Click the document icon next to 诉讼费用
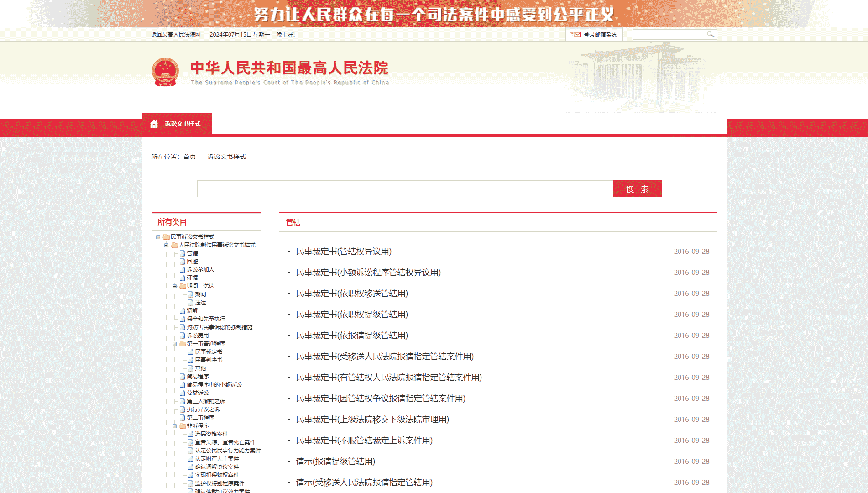 click(x=183, y=336)
